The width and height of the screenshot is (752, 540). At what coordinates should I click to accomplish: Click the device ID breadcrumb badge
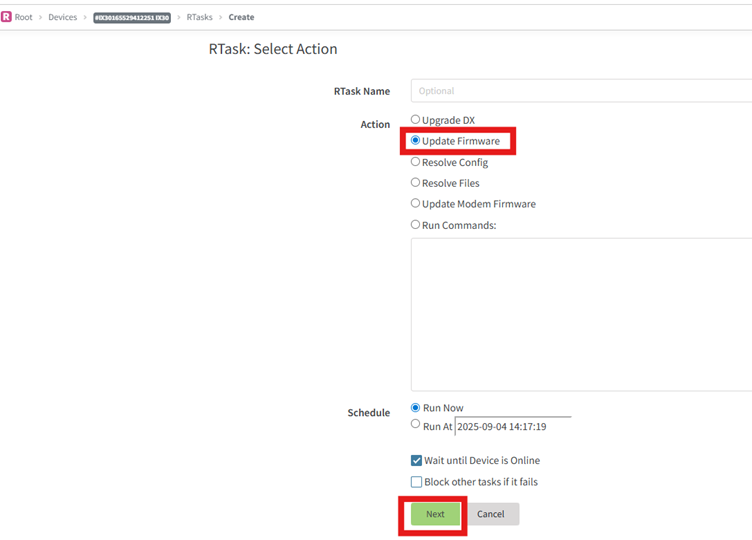coord(132,17)
